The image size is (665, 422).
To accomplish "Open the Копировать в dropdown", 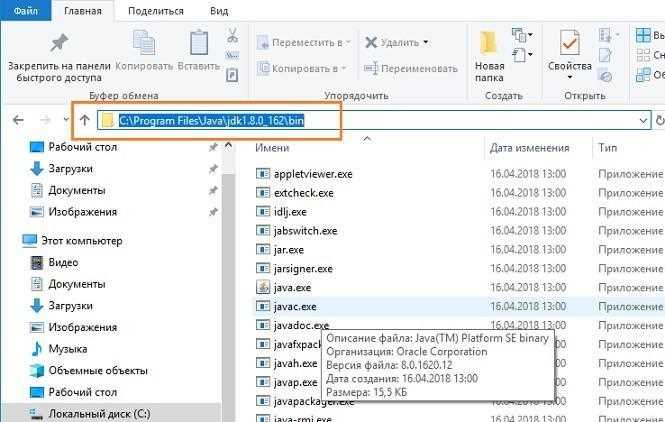I will pyautogui.click(x=302, y=68).
